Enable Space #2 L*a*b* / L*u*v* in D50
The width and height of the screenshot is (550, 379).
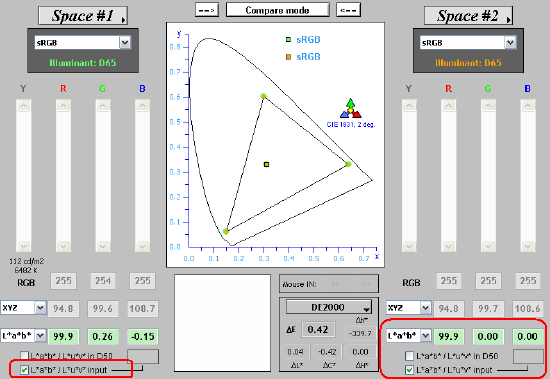409,356
